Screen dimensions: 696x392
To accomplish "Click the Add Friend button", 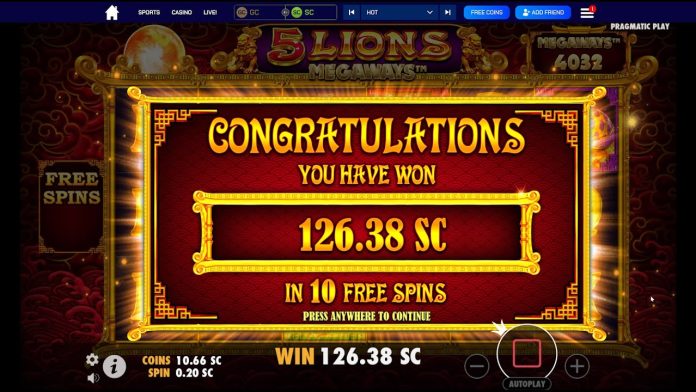I will coord(543,12).
